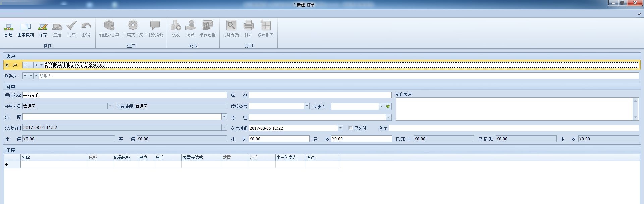Click the 制作要求 text area
Image resolution: width=644 pixels, height=204 pixels.
(514, 109)
